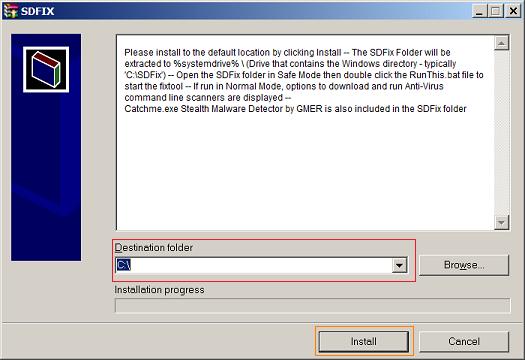Click the text 'Catchme.exe Stealth Malware Detector'
This screenshot has width=525, height=360.
[x=204, y=109]
